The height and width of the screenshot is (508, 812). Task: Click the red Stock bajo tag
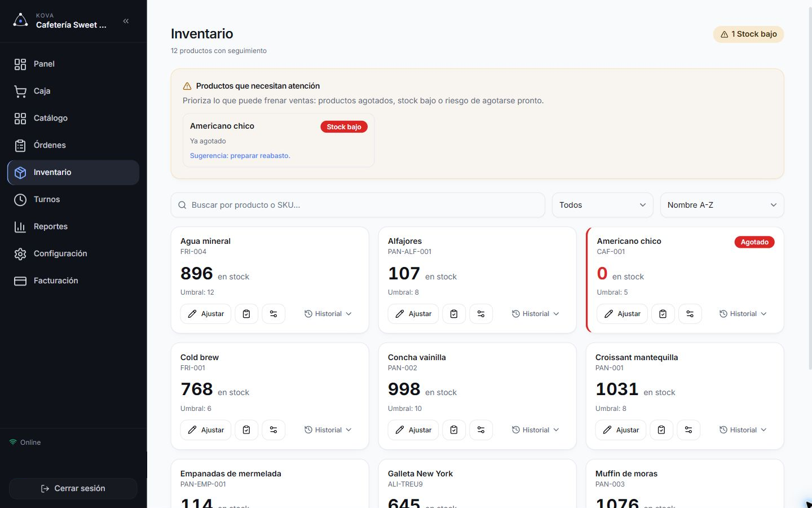tap(344, 127)
